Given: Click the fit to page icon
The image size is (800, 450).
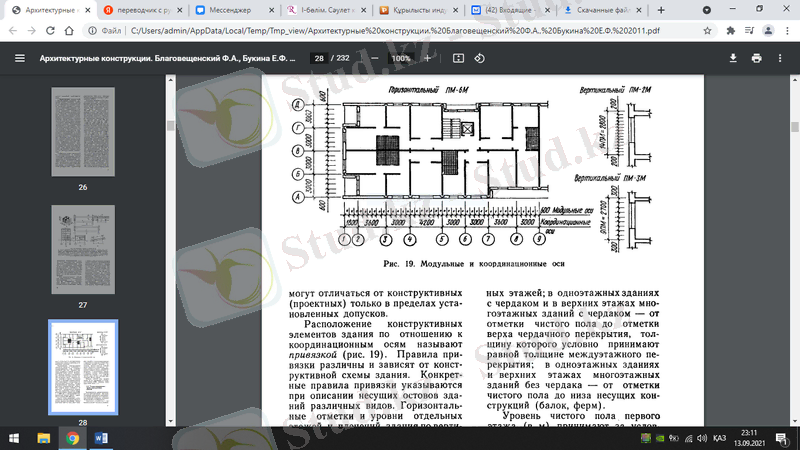Looking at the screenshot, I should point(456,58).
